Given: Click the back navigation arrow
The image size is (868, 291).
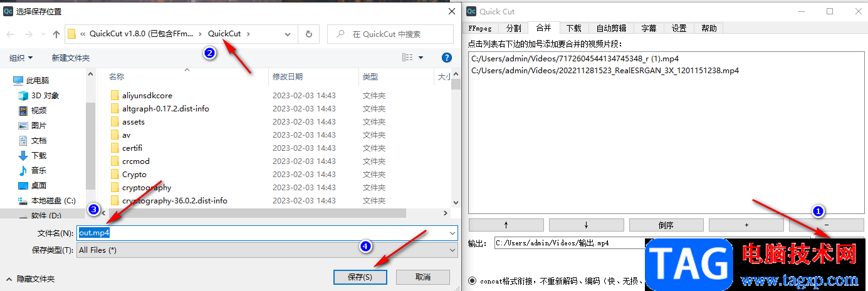Looking at the screenshot, I should [10, 34].
